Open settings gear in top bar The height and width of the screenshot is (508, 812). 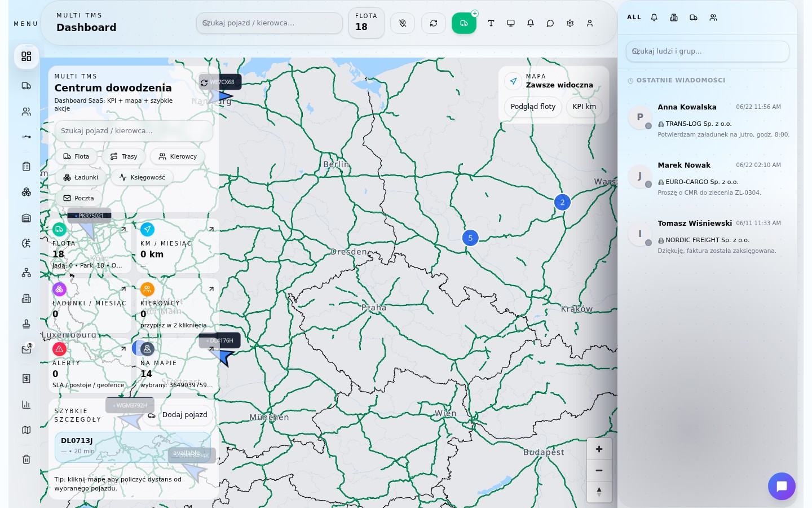(570, 23)
